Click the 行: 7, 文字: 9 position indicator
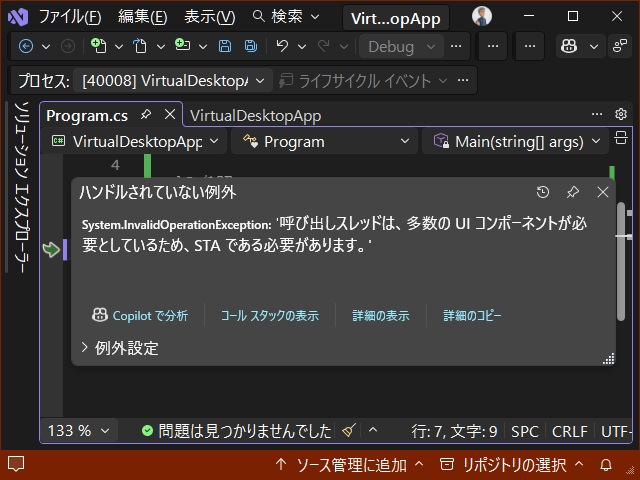The image size is (640, 480). coord(454,431)
